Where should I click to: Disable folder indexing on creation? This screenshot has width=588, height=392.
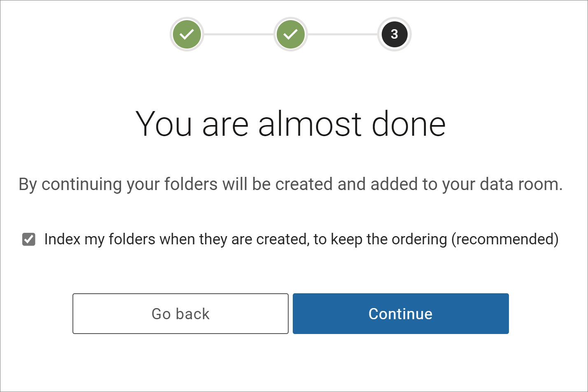28,239
